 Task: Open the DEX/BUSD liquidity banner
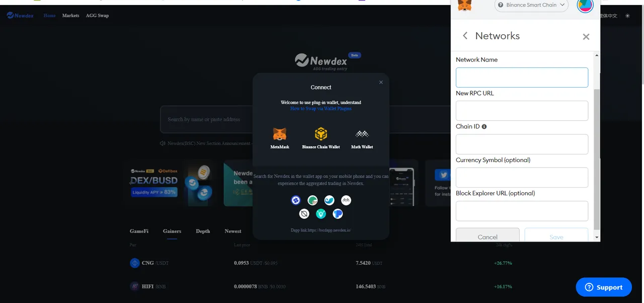pos(171,183)
